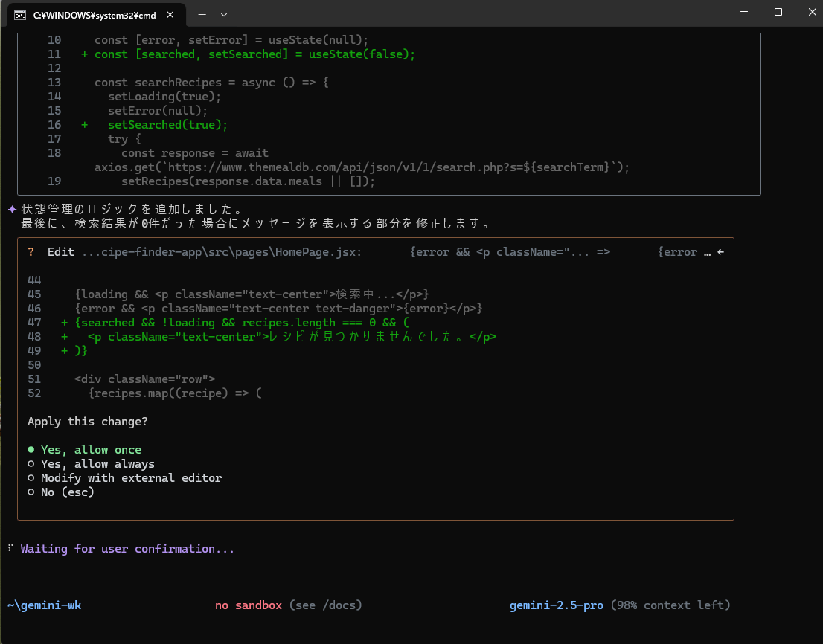
Task: Select "Modify with external editor" option
Action: 130,478
